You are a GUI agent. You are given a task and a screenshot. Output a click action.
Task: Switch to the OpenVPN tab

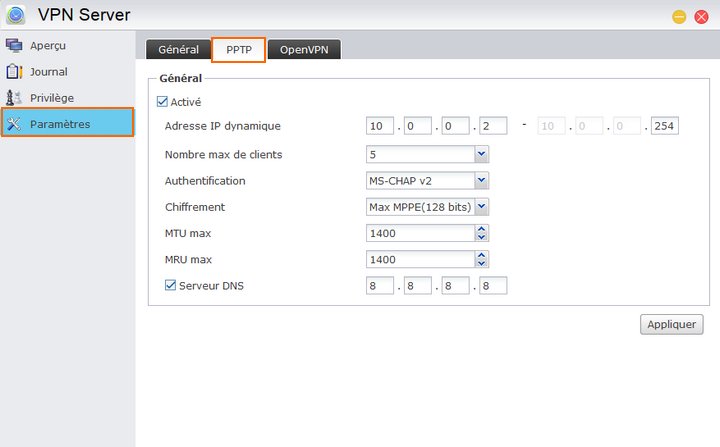tap(304, 50)
